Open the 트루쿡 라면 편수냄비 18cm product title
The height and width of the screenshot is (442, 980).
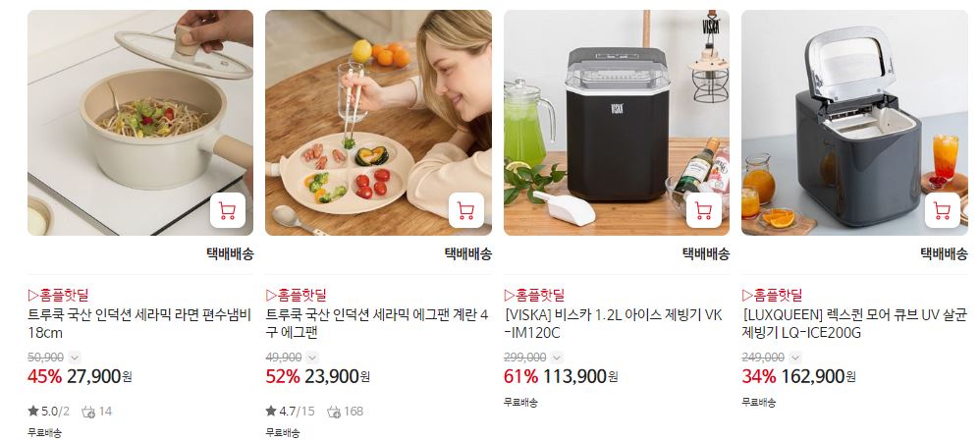[139, 324]
